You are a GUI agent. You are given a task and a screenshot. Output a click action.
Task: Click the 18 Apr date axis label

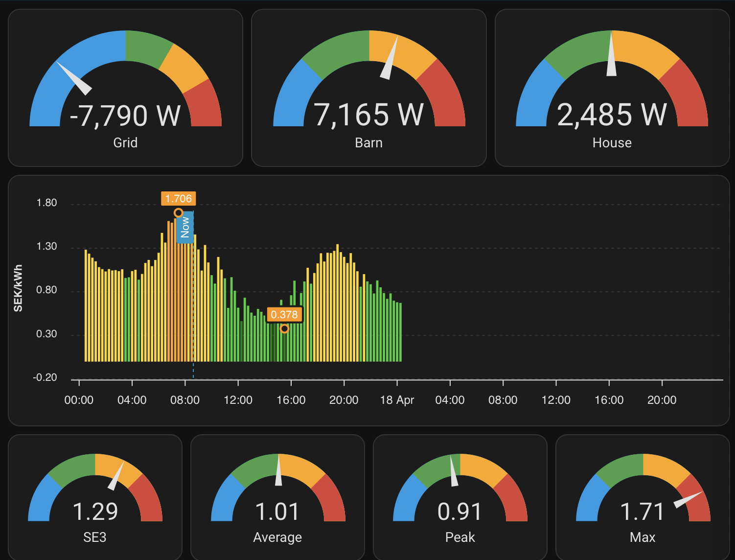click(397, 400)
